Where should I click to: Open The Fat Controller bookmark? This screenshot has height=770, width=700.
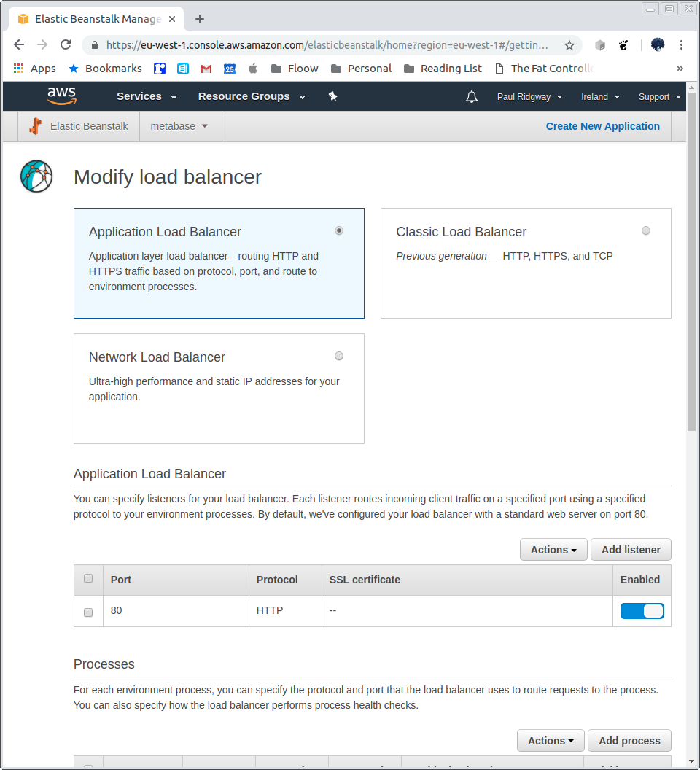point(544,69)
